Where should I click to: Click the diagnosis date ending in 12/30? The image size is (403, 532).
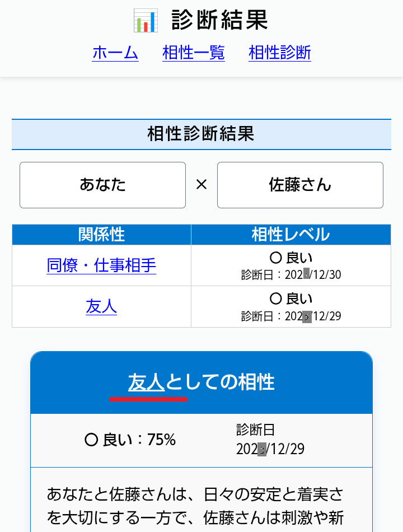pyautogui.click(x=291, y=274)
